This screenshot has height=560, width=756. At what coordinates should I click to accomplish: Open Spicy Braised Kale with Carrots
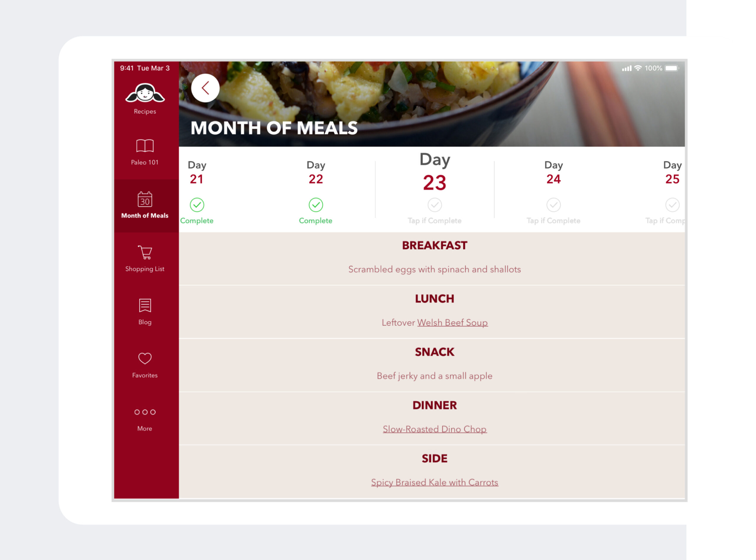(x=434, y=482)
